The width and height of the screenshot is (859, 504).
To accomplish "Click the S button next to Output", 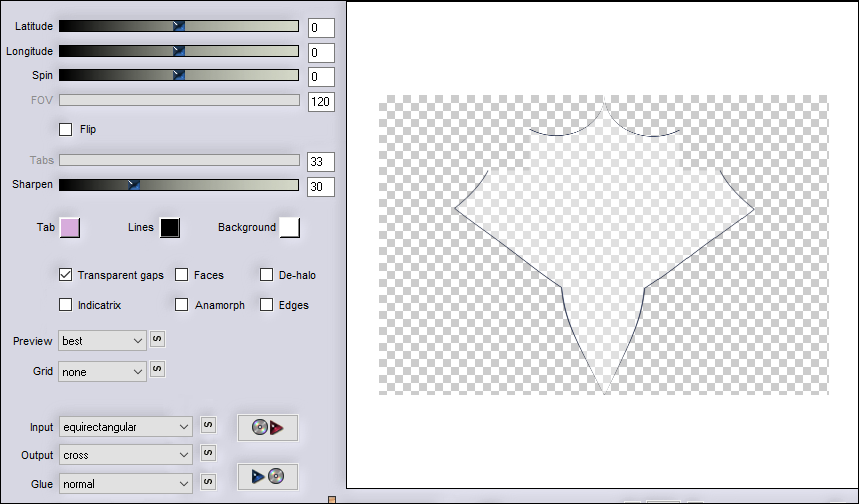I will click(x=208, y=453).
